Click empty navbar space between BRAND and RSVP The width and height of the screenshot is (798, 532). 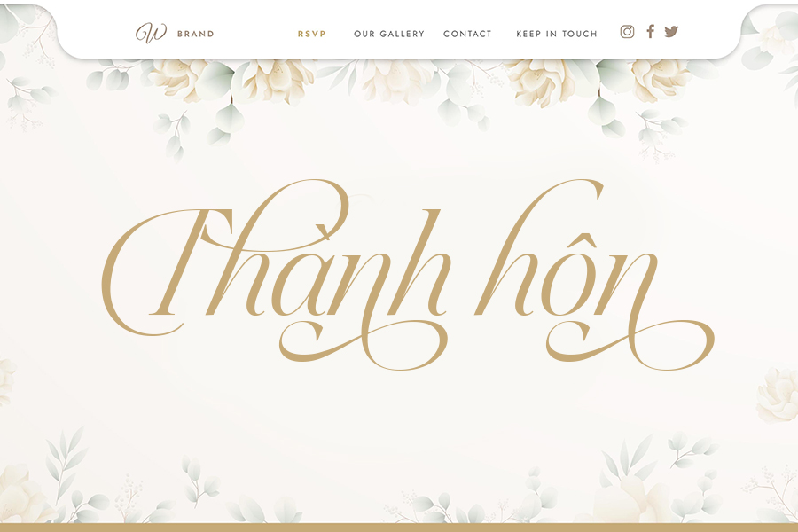(x=255, y=34)
